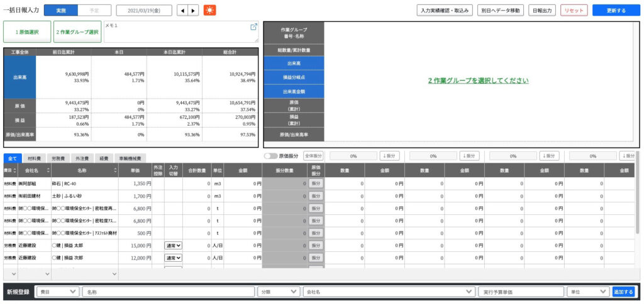This screenshot has width=644, height=304.
Task: Switch to 予定 mode
Action: pyautogui.click(x=94, y=10)
